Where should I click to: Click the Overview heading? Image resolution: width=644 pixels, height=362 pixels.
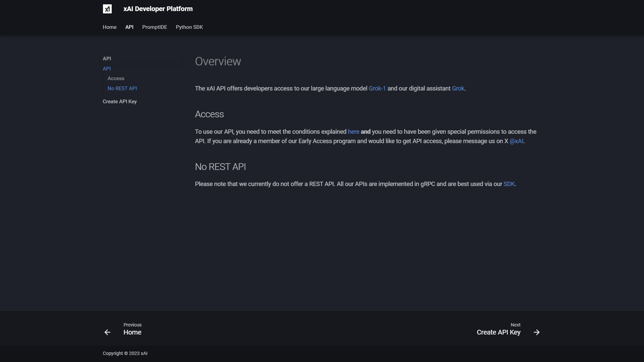click(218, 61)
